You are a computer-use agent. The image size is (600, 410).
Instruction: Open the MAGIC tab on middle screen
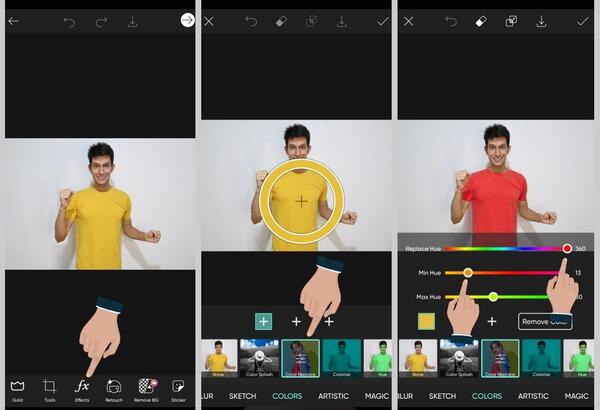(x=377, y=396)
